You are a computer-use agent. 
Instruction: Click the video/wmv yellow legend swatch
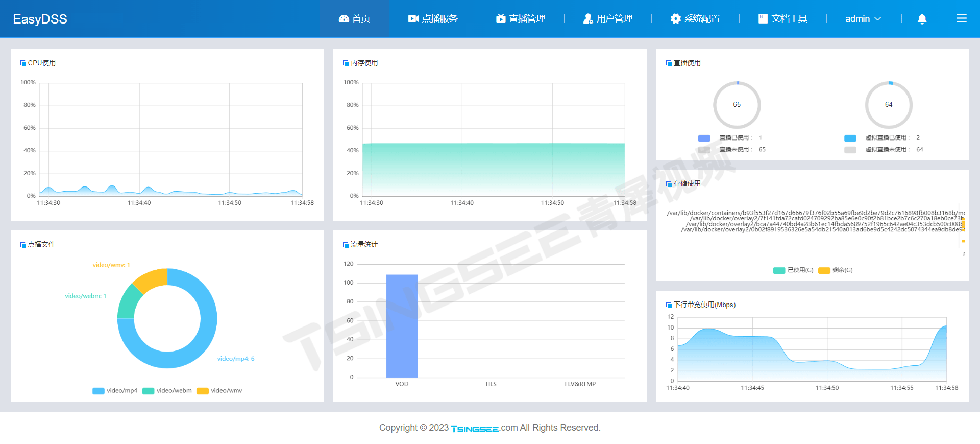click(203, 391)
